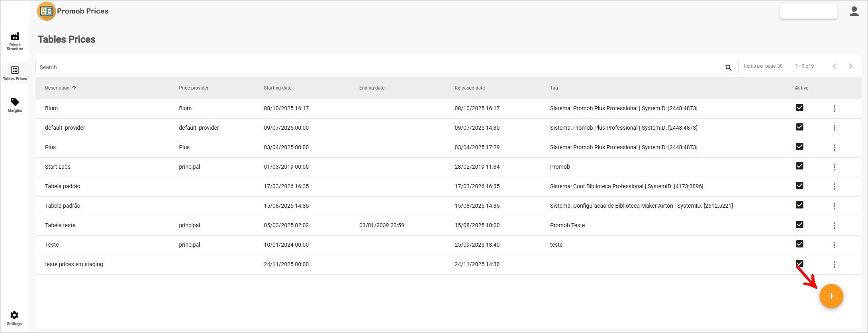The image size is (868, 333).
Task: Click the Promob tag in Start Labs row
Action: pos(560,167)
